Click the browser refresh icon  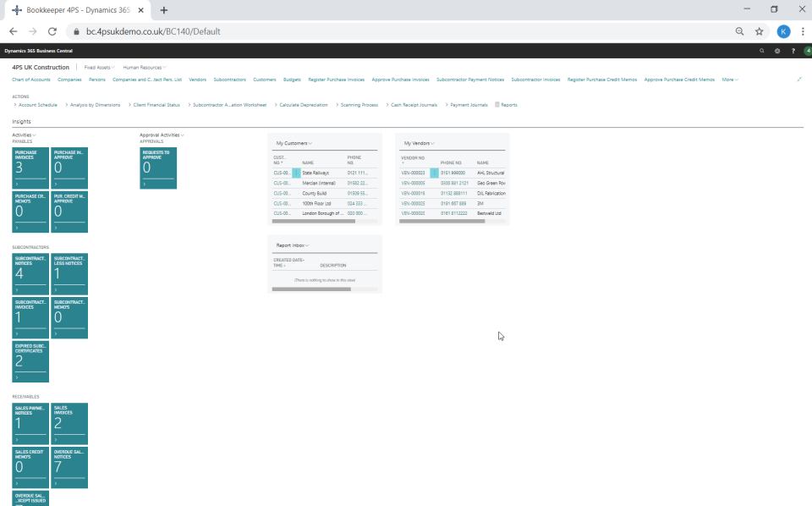tap(52, 30)
